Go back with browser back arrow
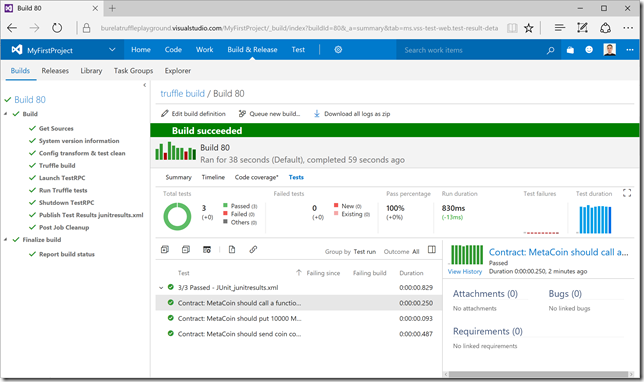The width and height of the screenshot is (644, 382). [12, 28]
